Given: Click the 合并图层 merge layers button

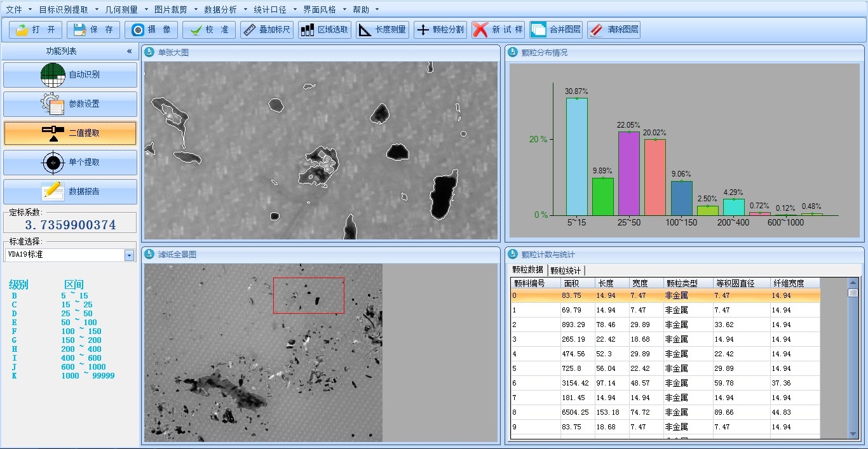Looking at the screenshot, I should pyautogui.click(x=556, y=30).
